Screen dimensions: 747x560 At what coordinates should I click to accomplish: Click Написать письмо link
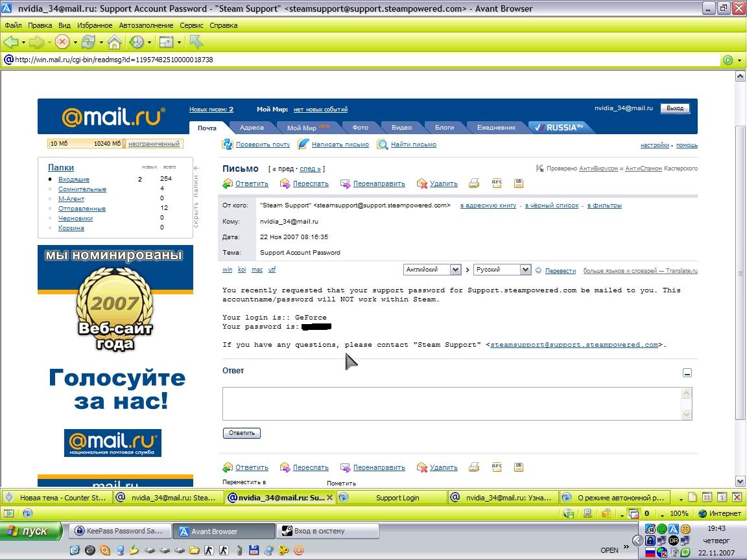[340, 145]
